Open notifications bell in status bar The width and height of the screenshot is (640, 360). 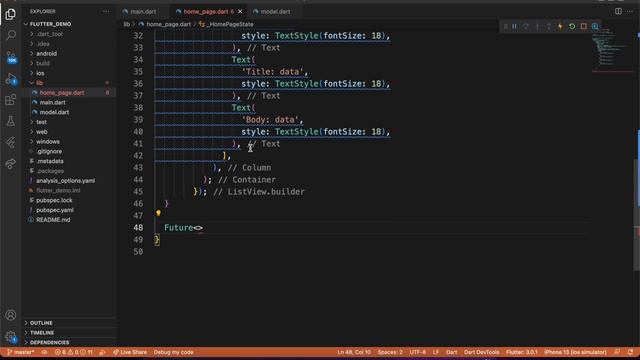pos(631,352)
